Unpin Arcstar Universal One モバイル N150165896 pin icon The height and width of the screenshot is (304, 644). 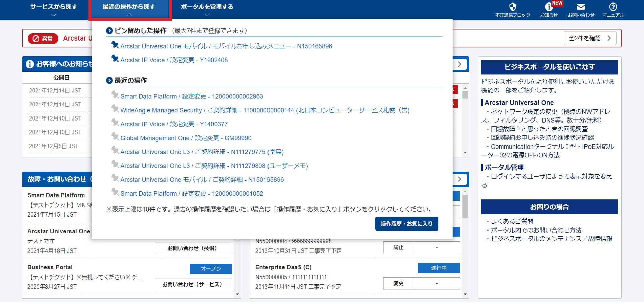click(115, 44)
